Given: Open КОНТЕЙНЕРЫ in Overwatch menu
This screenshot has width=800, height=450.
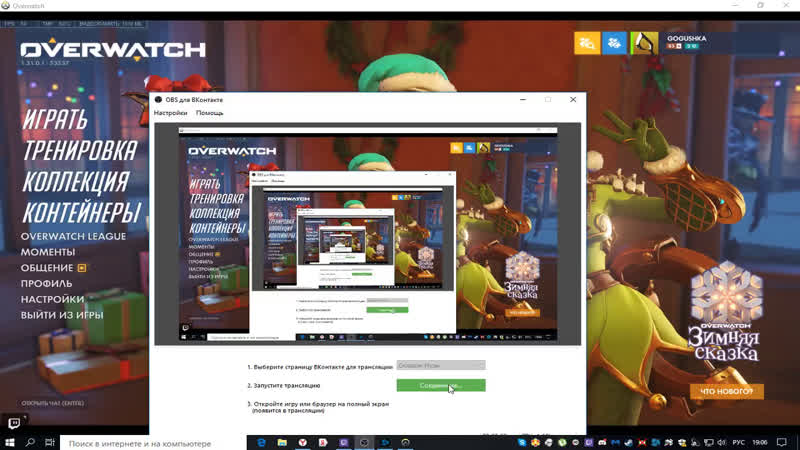Looking at the screenshot, I should point(82,212).
